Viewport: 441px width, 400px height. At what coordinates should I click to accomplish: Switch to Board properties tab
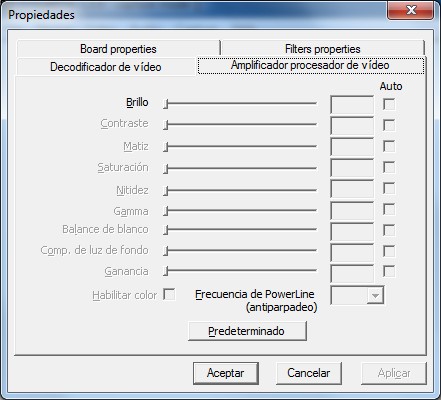(118, 49)
